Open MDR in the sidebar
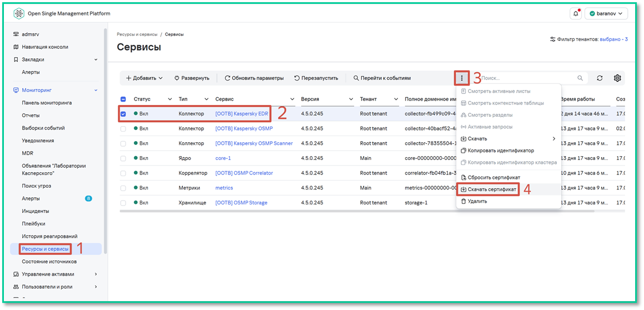This screenshot has height=310, width=644. coord(28,153)
